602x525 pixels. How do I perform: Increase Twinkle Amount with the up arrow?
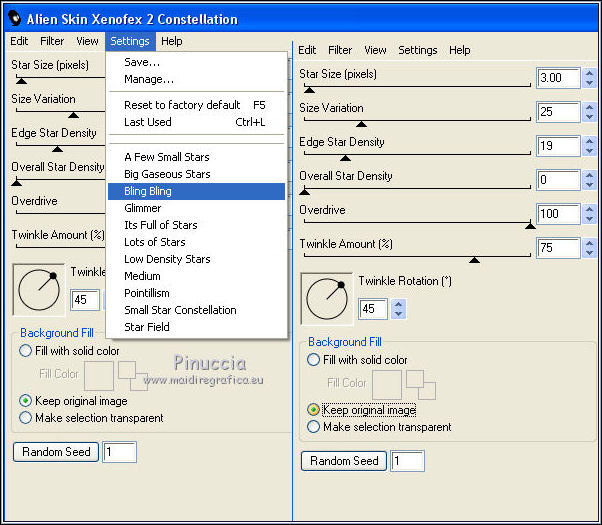(589, 243)
